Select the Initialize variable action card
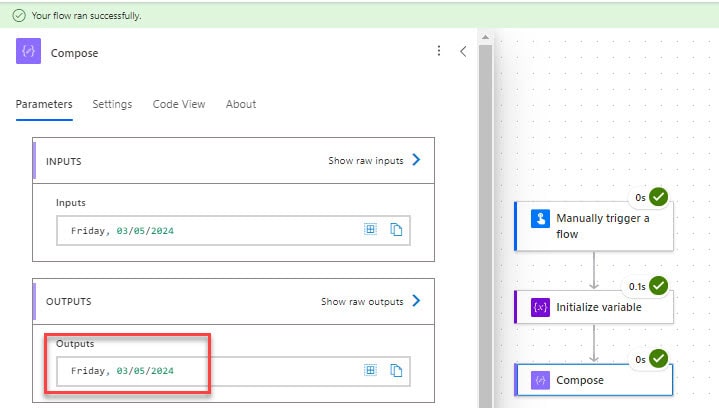 point(594,307)
